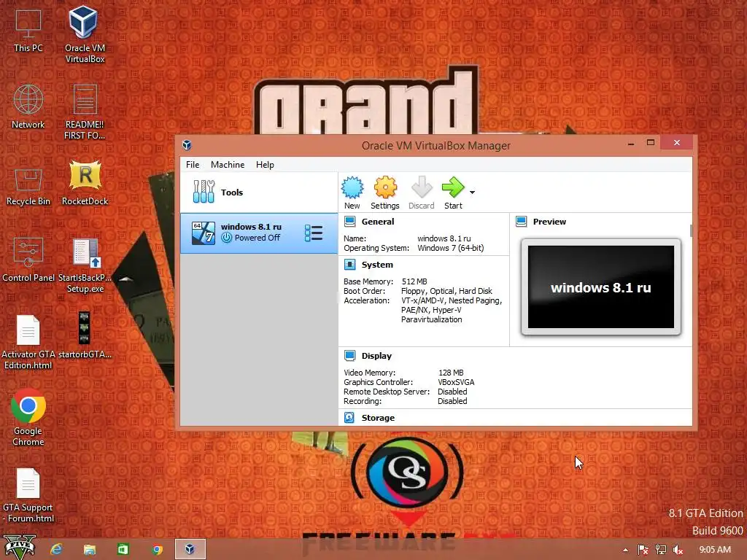Select the Network desktop icon

coord(28,106)
